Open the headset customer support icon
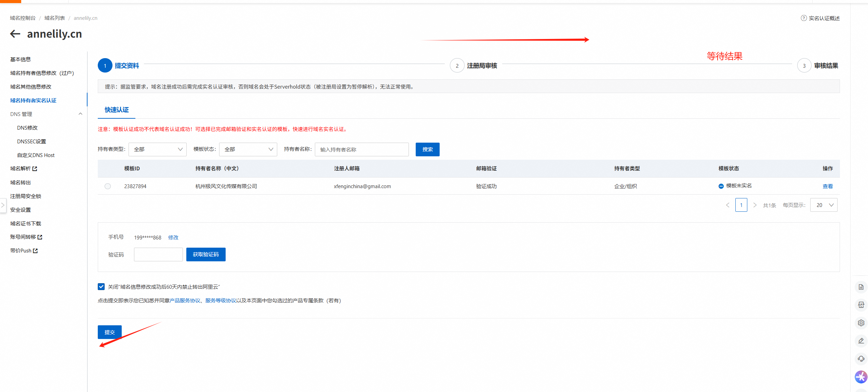The width and height of the screenshot is (868, 392). pyautogui.click(x=861, y=359)
